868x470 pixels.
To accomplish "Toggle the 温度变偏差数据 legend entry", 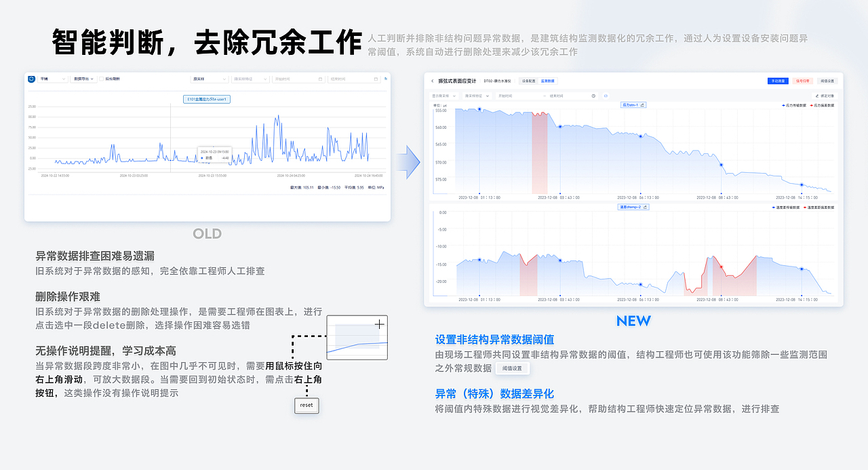I will point(822,207).
